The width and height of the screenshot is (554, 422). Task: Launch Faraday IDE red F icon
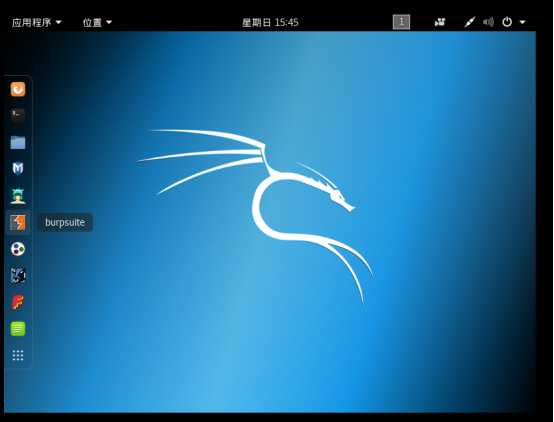click(x=18, y=302)
